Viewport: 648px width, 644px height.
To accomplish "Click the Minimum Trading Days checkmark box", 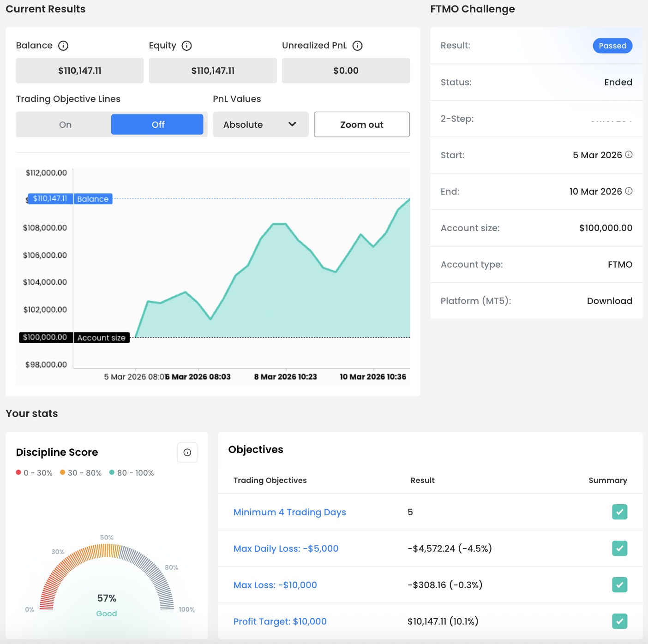I will (619, 512).
